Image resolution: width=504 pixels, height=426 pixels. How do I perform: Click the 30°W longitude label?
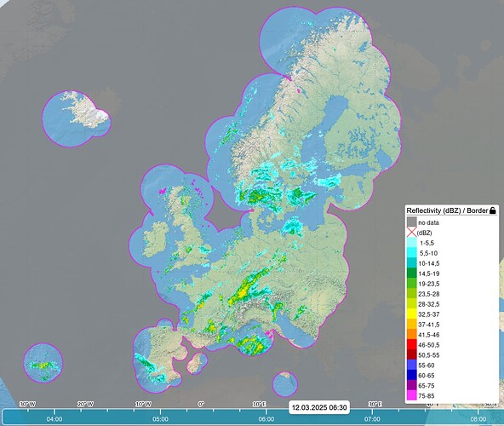pyautogui.click(x=27, y=404)
